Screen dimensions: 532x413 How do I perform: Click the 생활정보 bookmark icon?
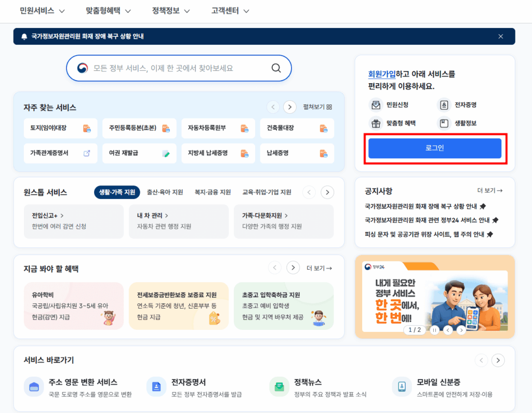pos(444,123)
